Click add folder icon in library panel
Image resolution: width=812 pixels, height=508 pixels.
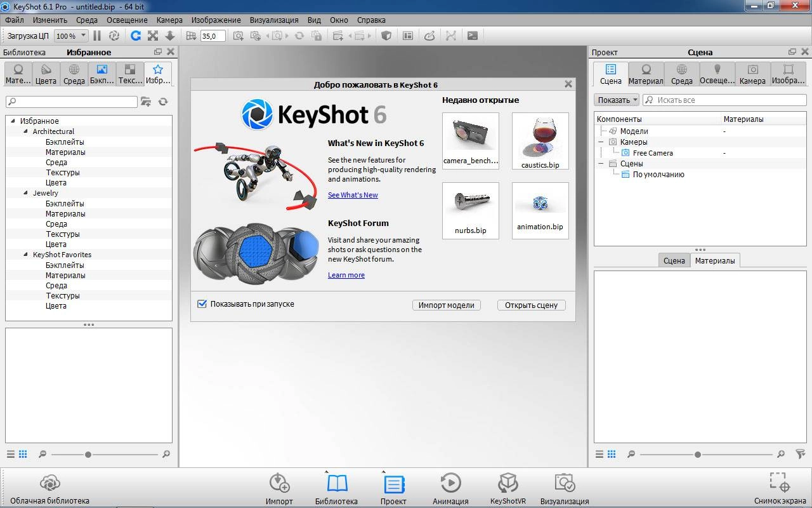(x=146, y=102)
